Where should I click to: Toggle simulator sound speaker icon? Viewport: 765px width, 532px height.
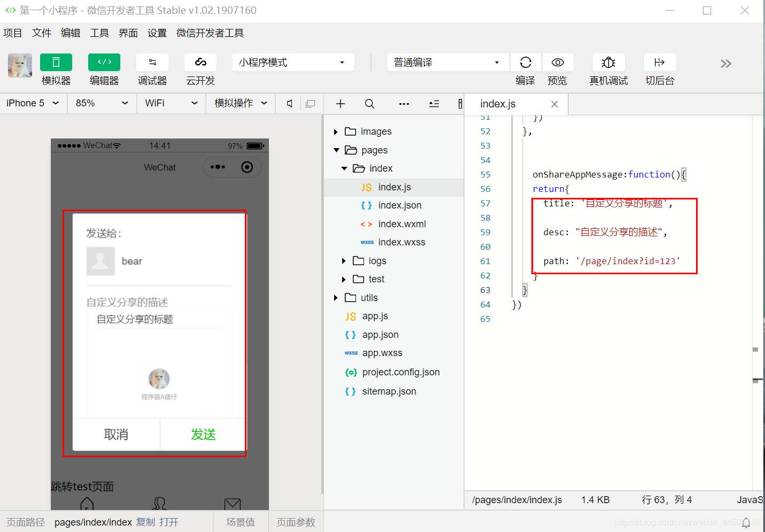tap(289, 104)
